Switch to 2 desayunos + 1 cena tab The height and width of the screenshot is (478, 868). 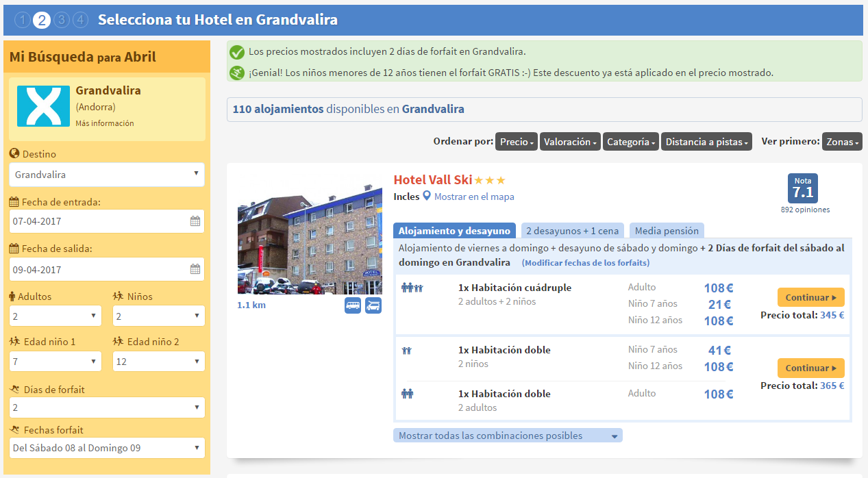[x=571, y=231]
